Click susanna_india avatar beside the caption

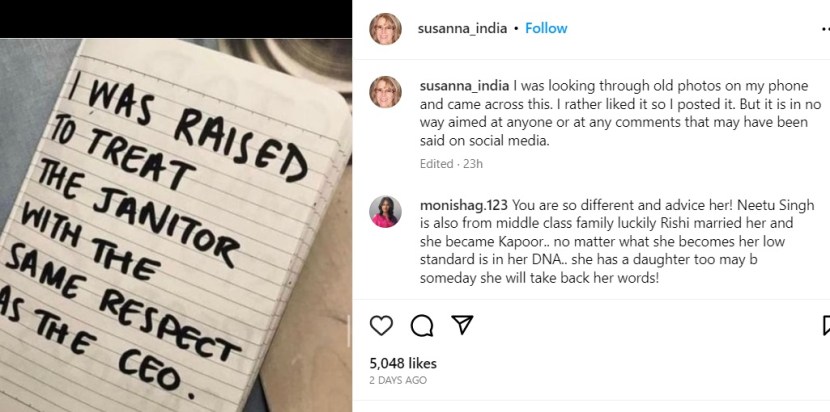pyautogui.click(x=385, y=92)
